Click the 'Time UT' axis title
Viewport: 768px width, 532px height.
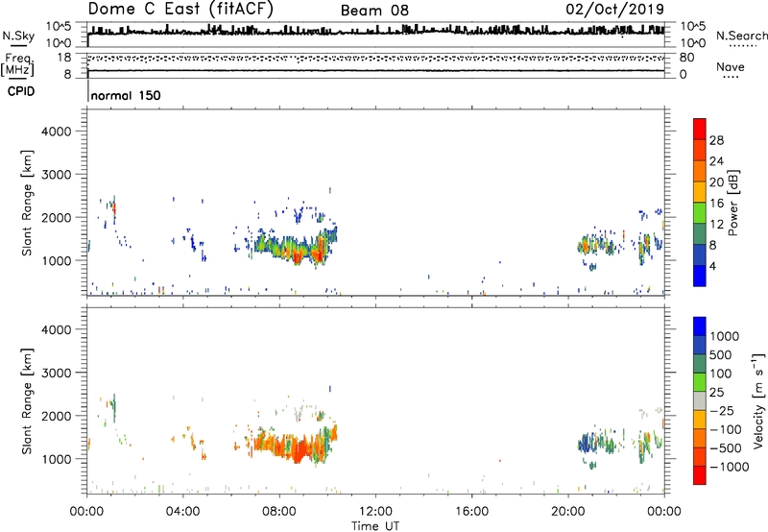point(375,526)
